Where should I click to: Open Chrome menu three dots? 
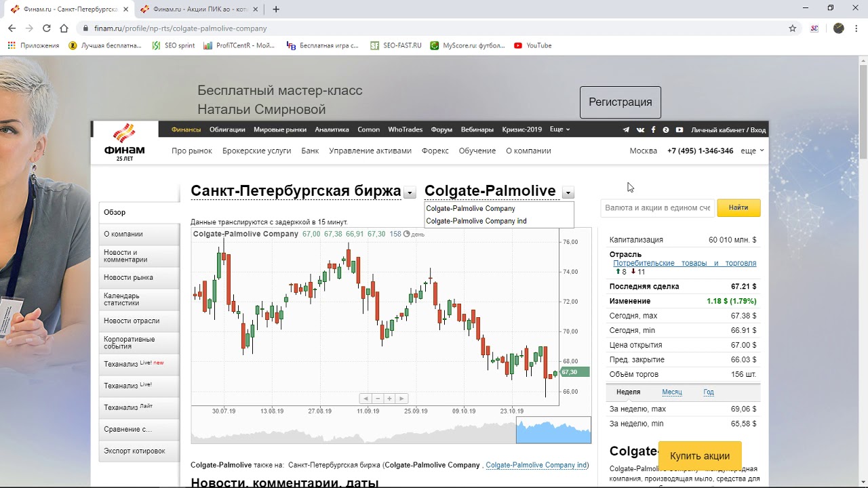(857, 28)
